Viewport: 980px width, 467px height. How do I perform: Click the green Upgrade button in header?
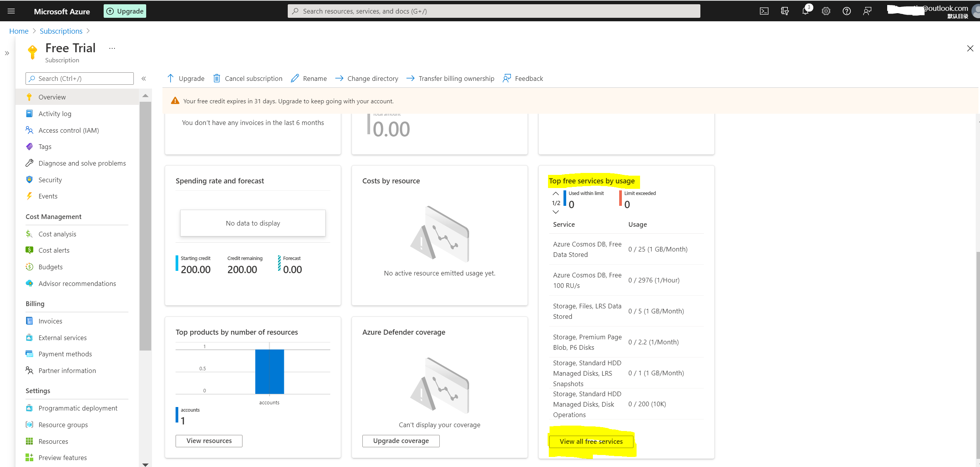point(125,11)
